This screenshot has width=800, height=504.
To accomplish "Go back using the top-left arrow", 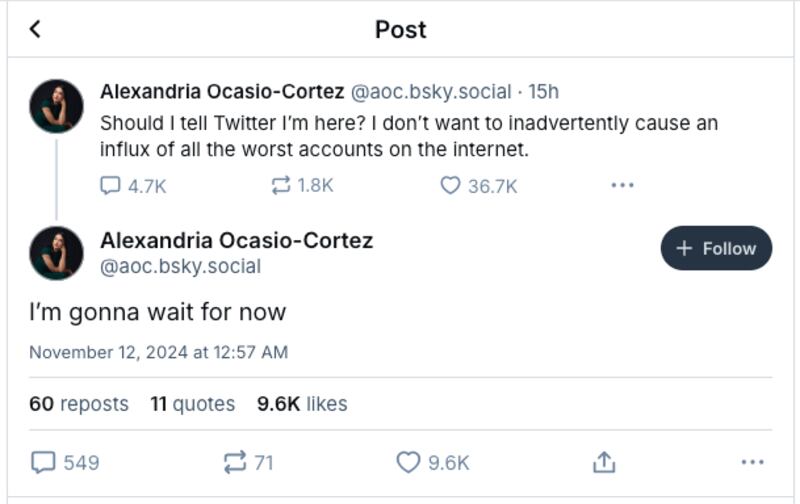I will [x=35, y=29].
